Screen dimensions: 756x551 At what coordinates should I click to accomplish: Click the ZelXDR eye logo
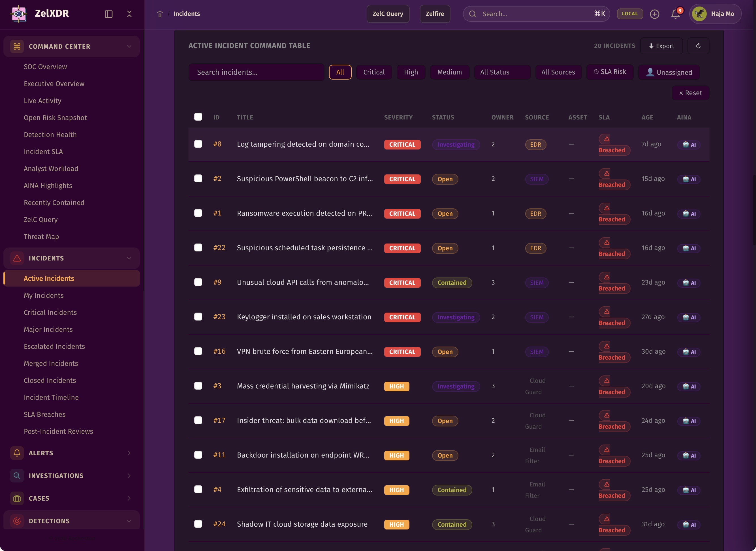pos(19,14)
